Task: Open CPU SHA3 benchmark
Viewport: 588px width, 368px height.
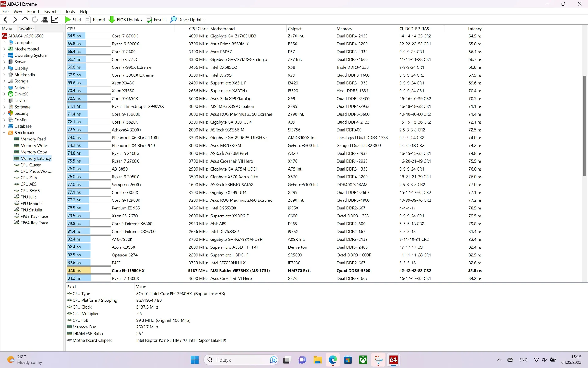Action: pyautogui.click(x=30, y=191)
